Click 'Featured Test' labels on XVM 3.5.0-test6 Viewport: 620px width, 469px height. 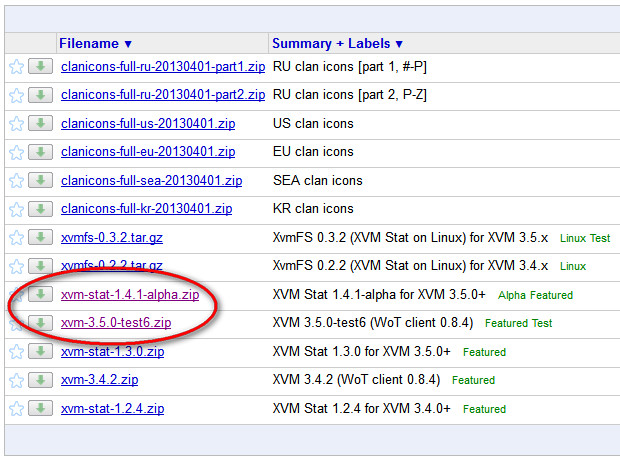518,323
